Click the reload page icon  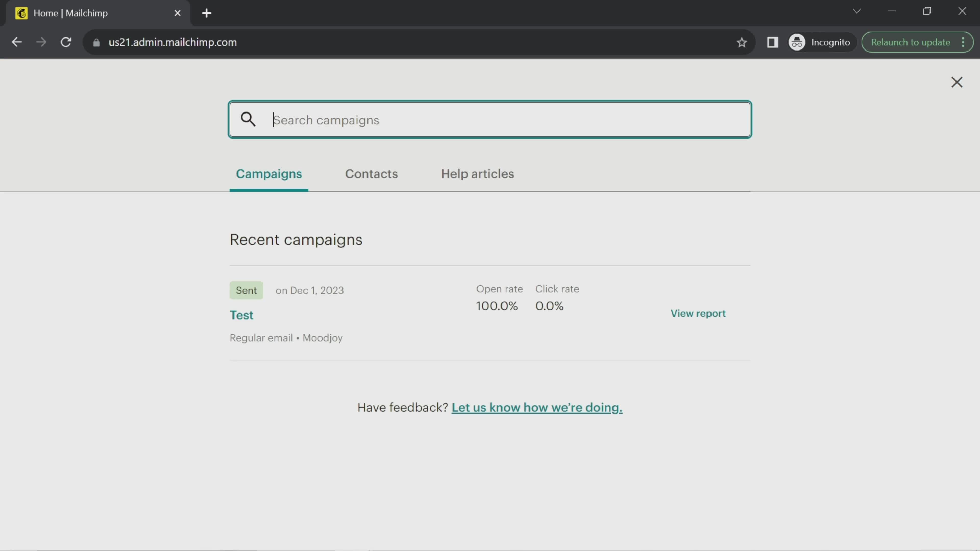[x=66, y=42]
